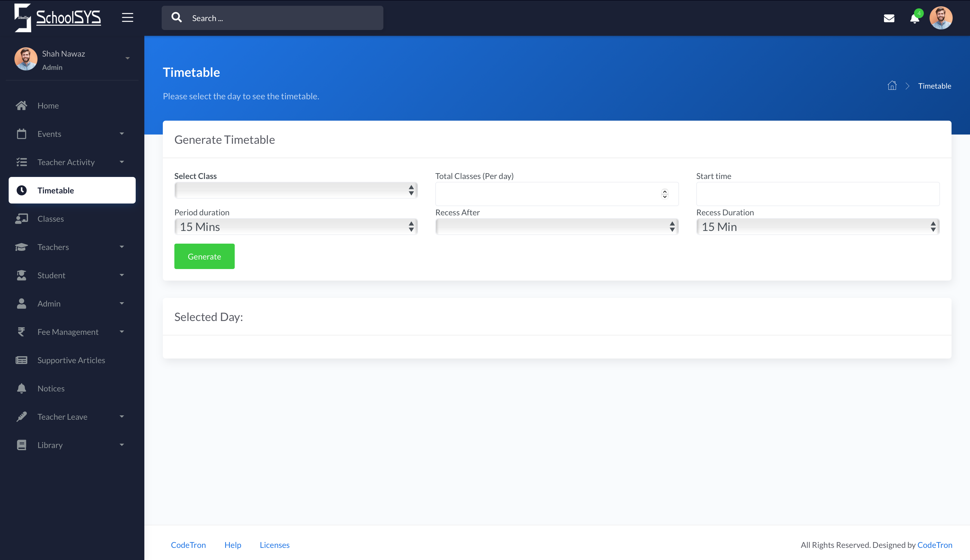Go to Classes in sidebar
This screenshot has width=970, height=560.
point(51,219)
